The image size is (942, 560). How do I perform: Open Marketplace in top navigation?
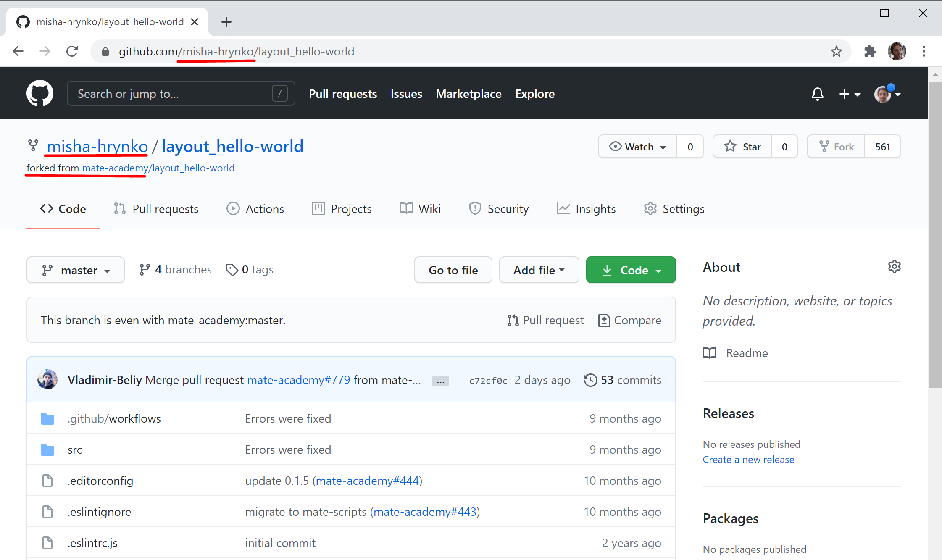click(x=468, y=94)
